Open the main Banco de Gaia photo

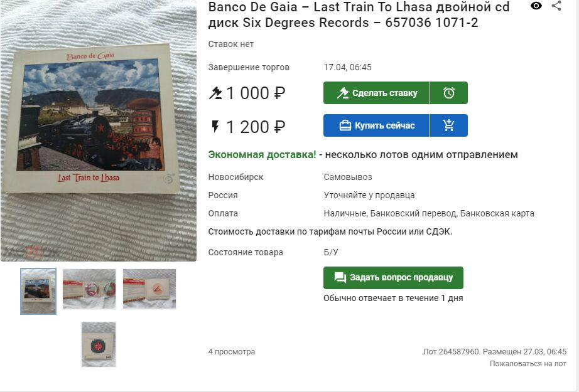pos(99,131)
